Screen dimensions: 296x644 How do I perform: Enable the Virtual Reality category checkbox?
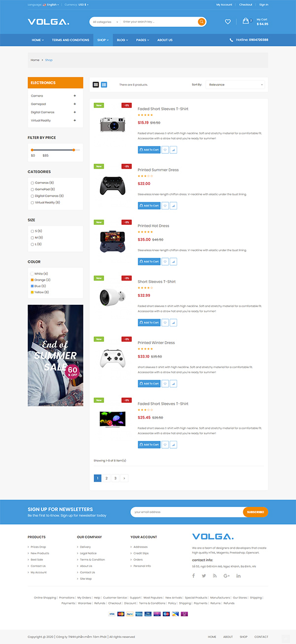coord(33,203)
